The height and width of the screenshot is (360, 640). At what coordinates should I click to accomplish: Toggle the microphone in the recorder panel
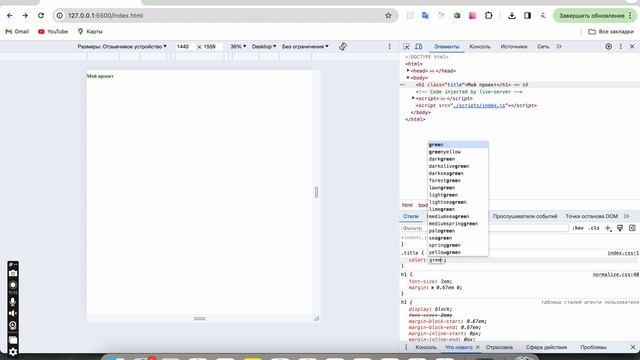(x=13, y=301)
